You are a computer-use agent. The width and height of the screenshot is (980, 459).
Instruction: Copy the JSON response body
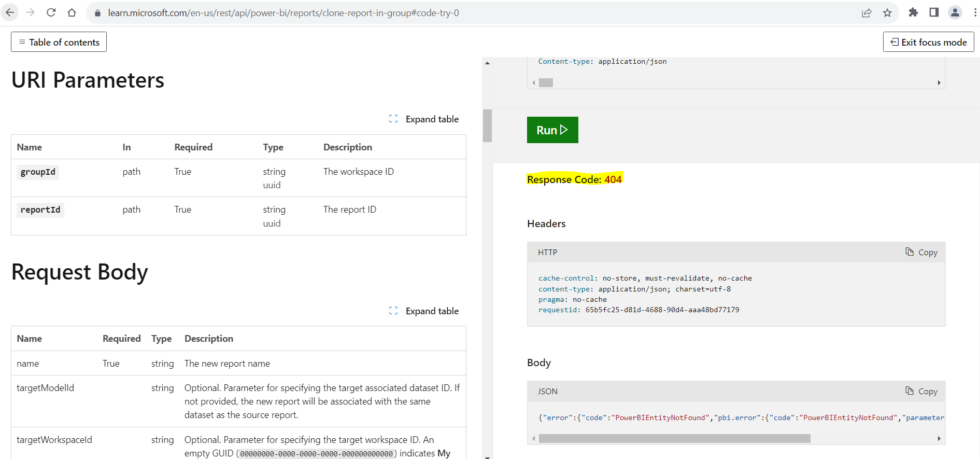coord(921,391)
